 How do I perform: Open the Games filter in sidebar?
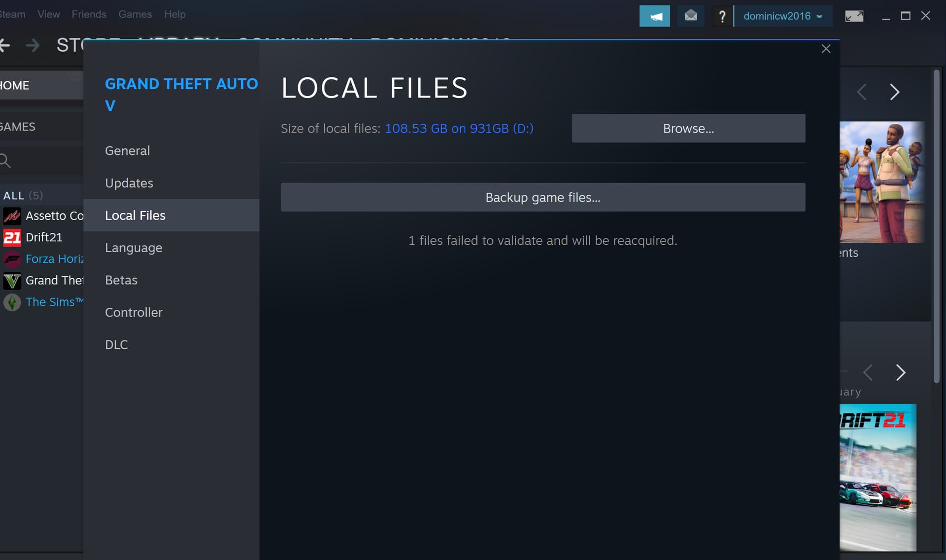(41, 127)
